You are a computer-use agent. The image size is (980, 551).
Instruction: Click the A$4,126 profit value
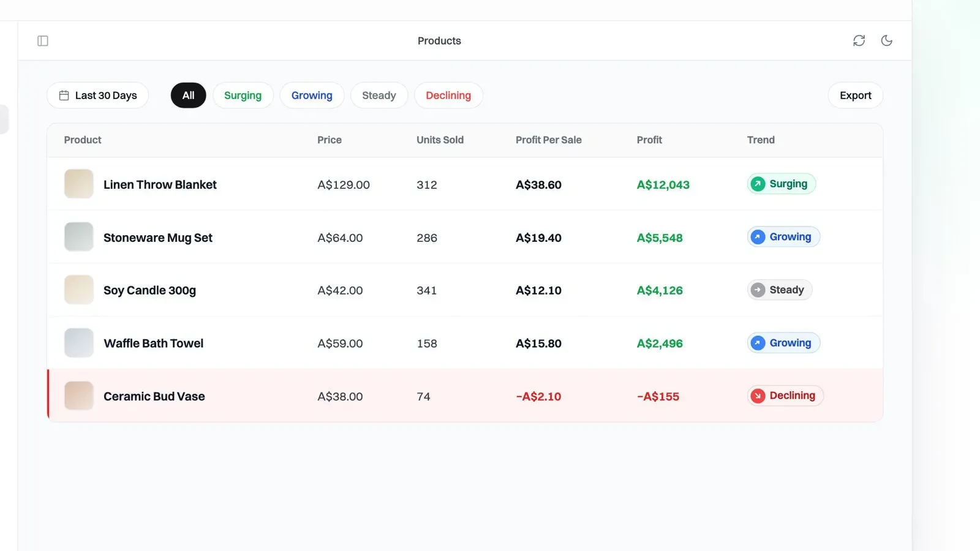tap(660, 291)
